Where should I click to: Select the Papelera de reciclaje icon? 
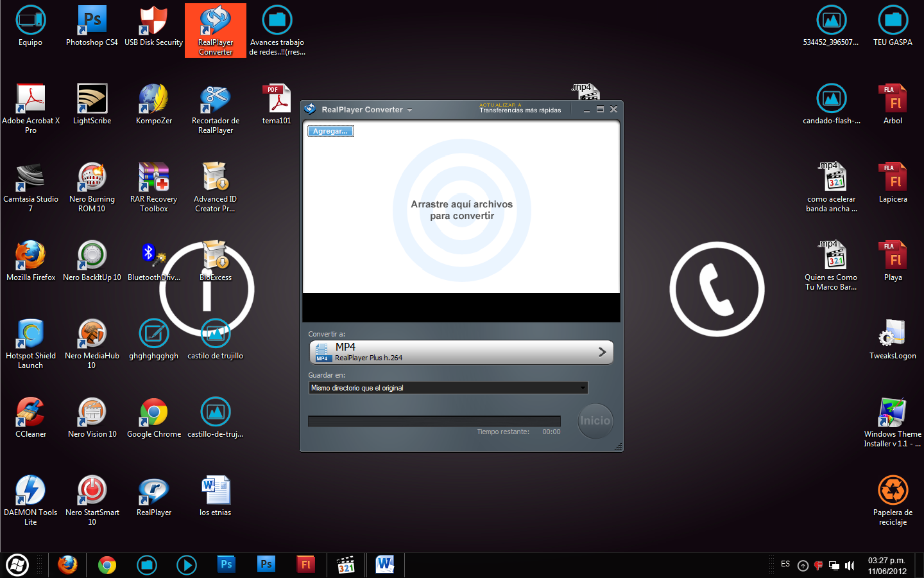pyautogui.click(x=893, y=501)
